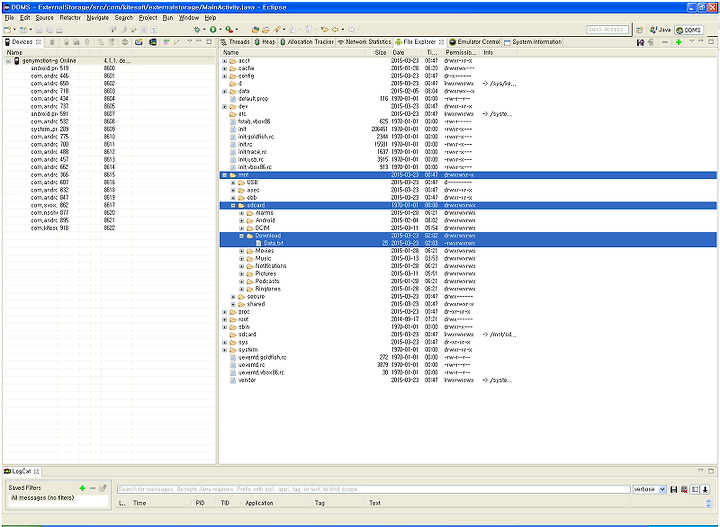The height and width of the screenshot is (527, 720).
Task: Select the Data.txt file row
Action: click(x=468, y=243)
